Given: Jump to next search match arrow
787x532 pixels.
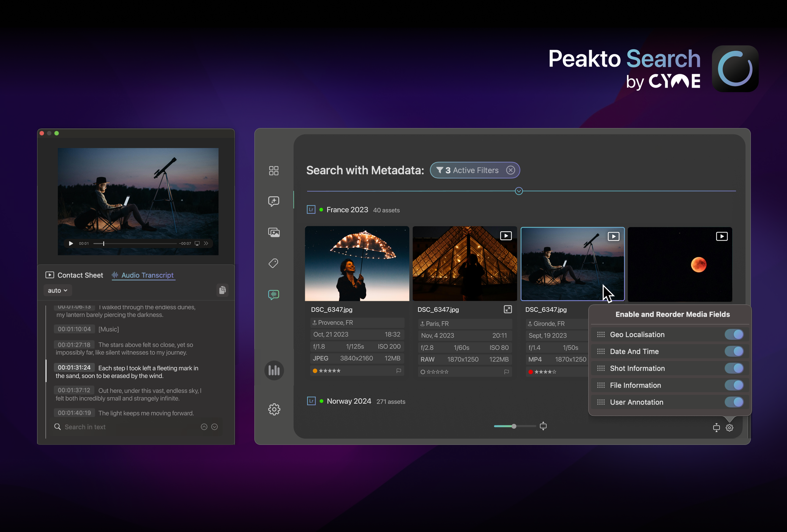Looking at the screenshot, I should [x=214, y=427].
